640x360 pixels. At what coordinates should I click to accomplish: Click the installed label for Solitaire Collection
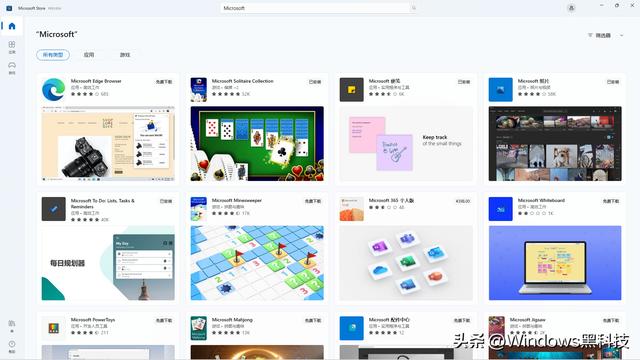pos(315,82)
